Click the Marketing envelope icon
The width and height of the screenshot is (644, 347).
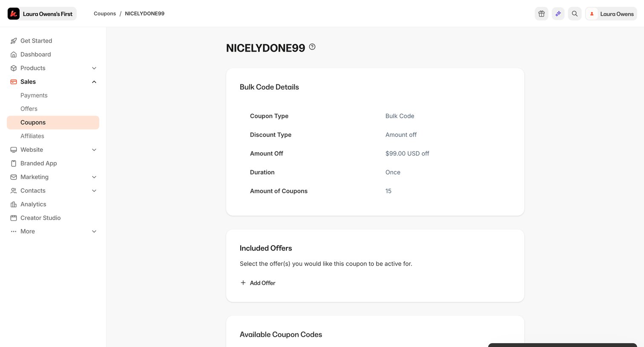[x=14, y=177]
